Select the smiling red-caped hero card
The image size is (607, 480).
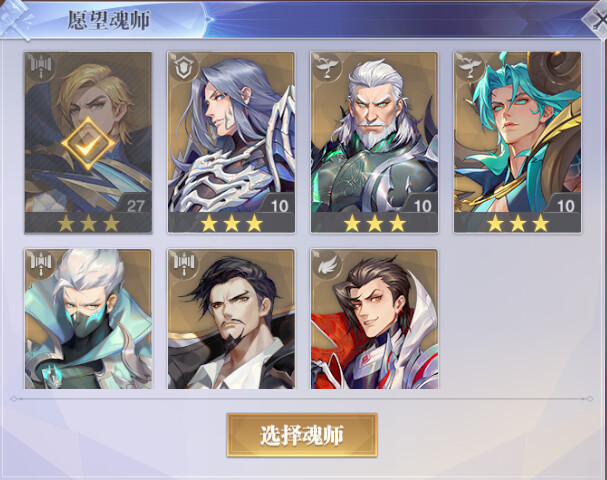[x=374, y=319]
